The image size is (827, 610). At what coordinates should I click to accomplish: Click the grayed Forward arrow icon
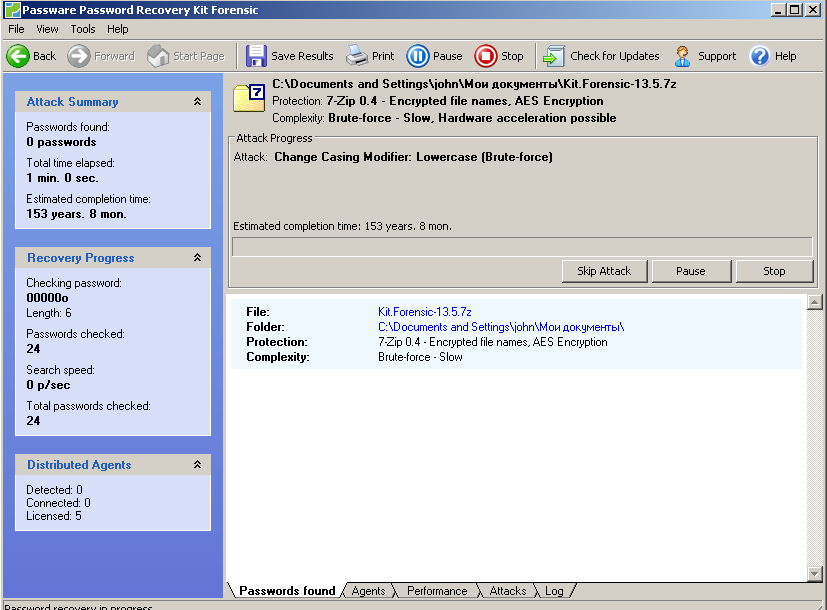pyautogui.click(x=79, y=56)
